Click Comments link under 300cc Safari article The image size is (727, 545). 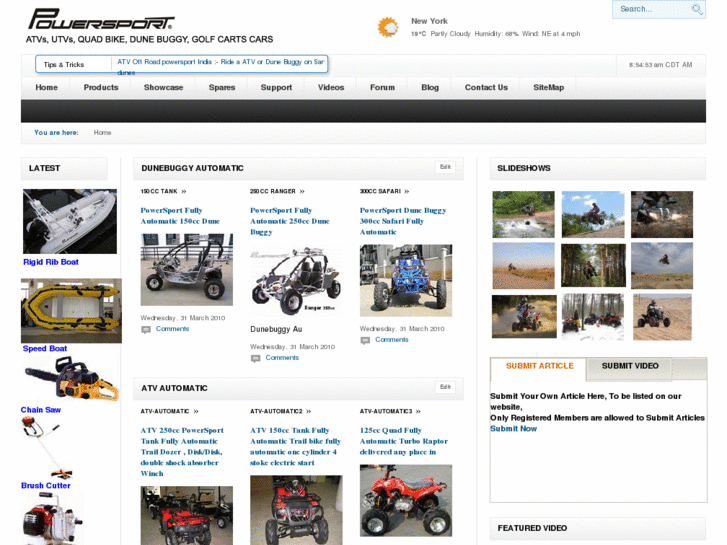[392, 340]
